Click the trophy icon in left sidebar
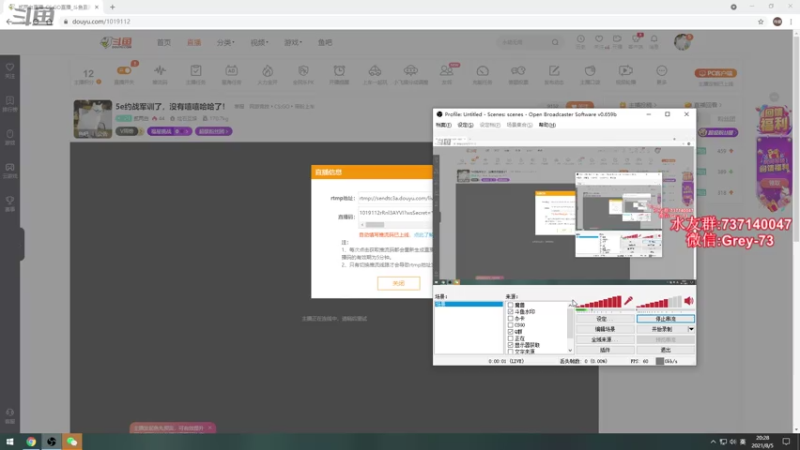 [x=10, y=201]
